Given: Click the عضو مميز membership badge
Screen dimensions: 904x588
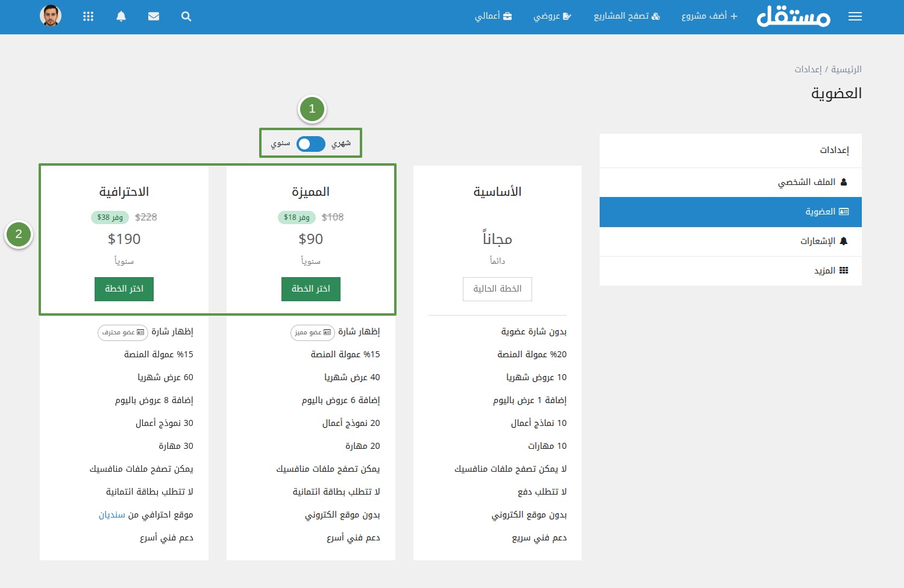Looking at the screenshot, I should coord(312,333).
